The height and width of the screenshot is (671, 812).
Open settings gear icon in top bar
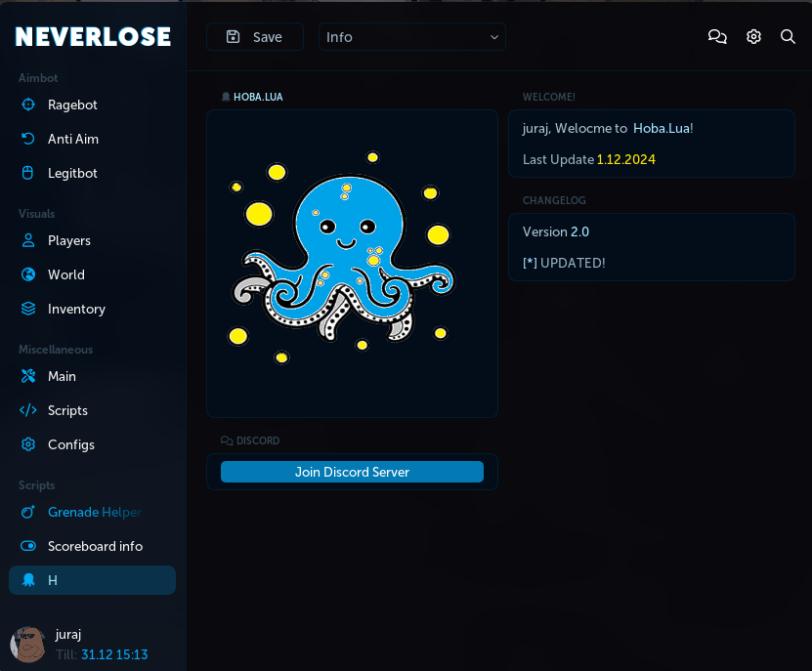point(753,37)
